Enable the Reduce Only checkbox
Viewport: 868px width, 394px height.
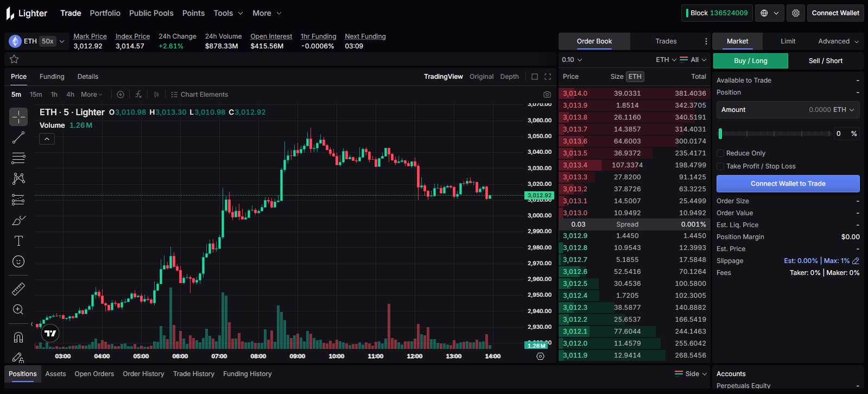[x=720, y=153]
